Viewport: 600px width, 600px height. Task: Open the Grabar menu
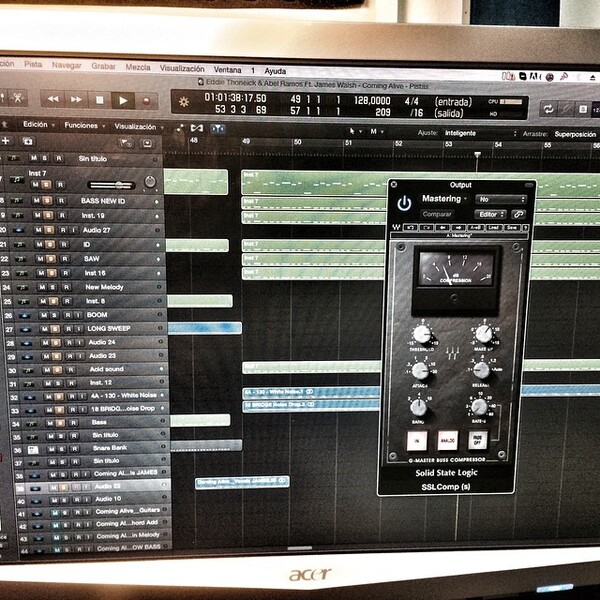(x=103, y=66)
